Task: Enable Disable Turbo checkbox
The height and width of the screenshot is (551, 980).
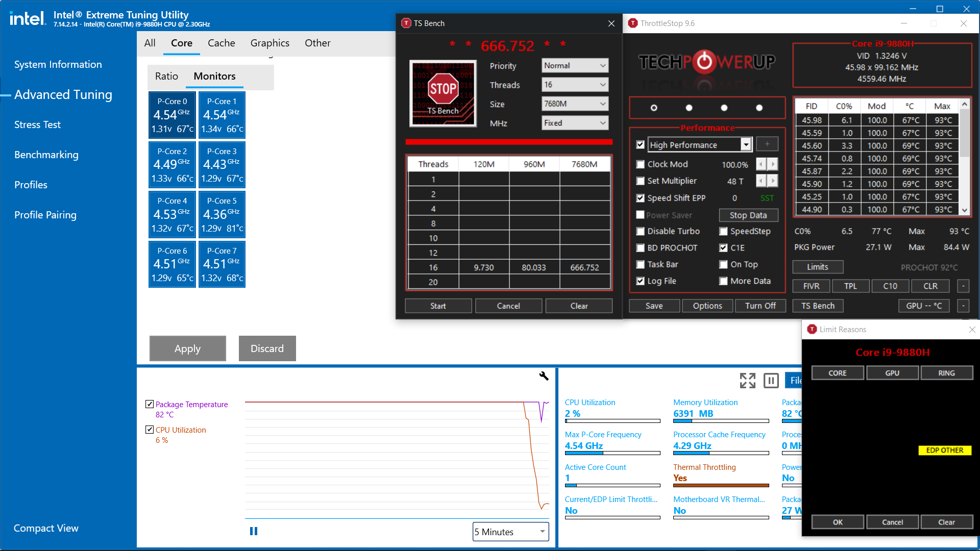Action: [x=641, y=231]
